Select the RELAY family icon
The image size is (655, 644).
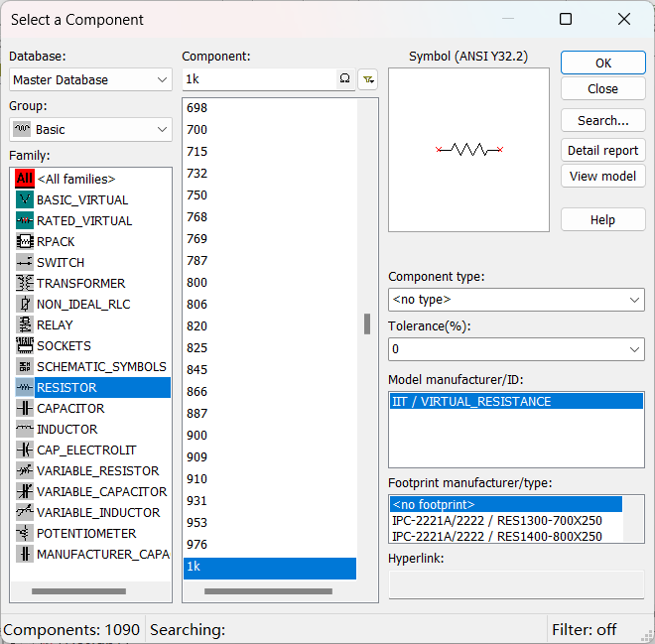click(x=25, y=324)
